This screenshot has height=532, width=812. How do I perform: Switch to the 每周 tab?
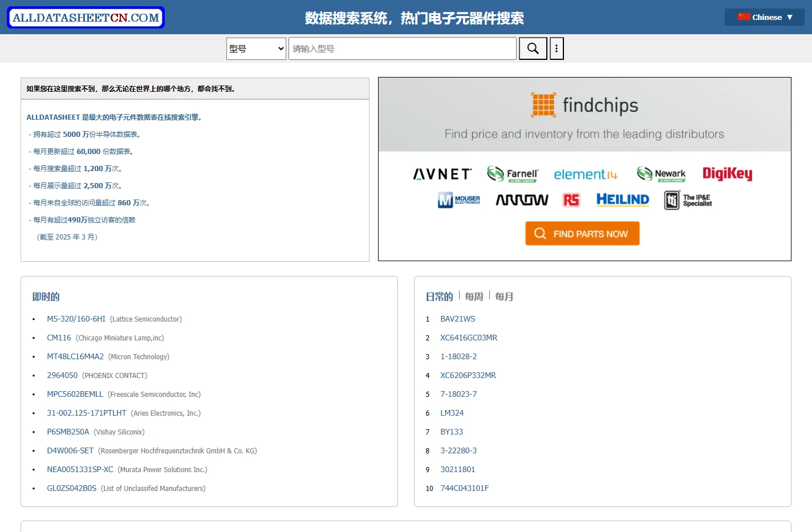click(474, 297)
